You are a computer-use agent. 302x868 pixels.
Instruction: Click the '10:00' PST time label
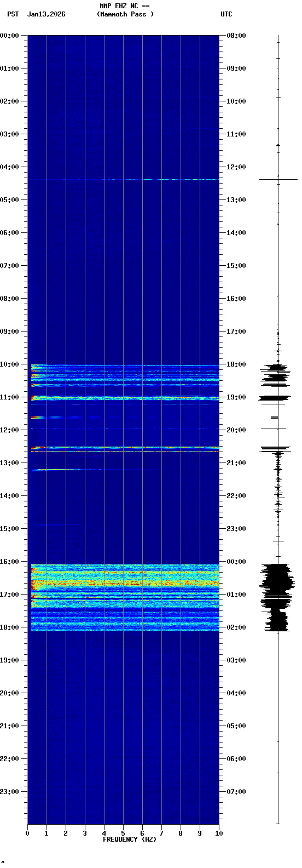(x=10, y=364)
